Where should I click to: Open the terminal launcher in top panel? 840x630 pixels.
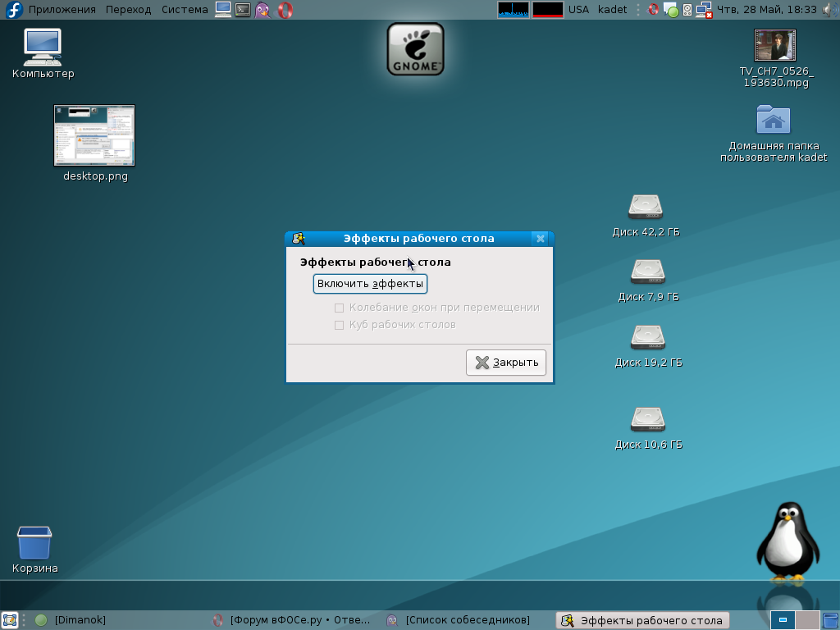coord(243,10)
